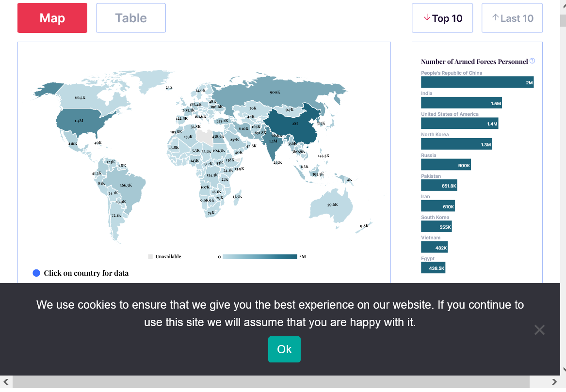Click India's 1.5M bar in chart
This screenshot has width=566, height=392.
point(461,103)
